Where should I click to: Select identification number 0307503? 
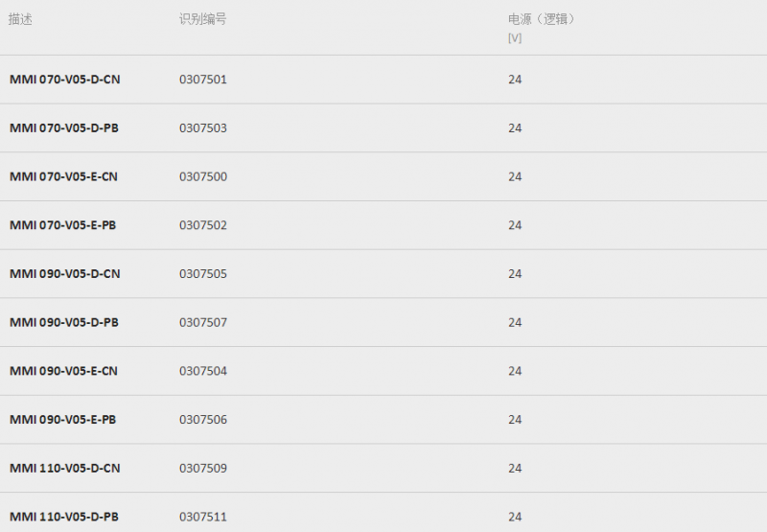(x=203, y=128)
